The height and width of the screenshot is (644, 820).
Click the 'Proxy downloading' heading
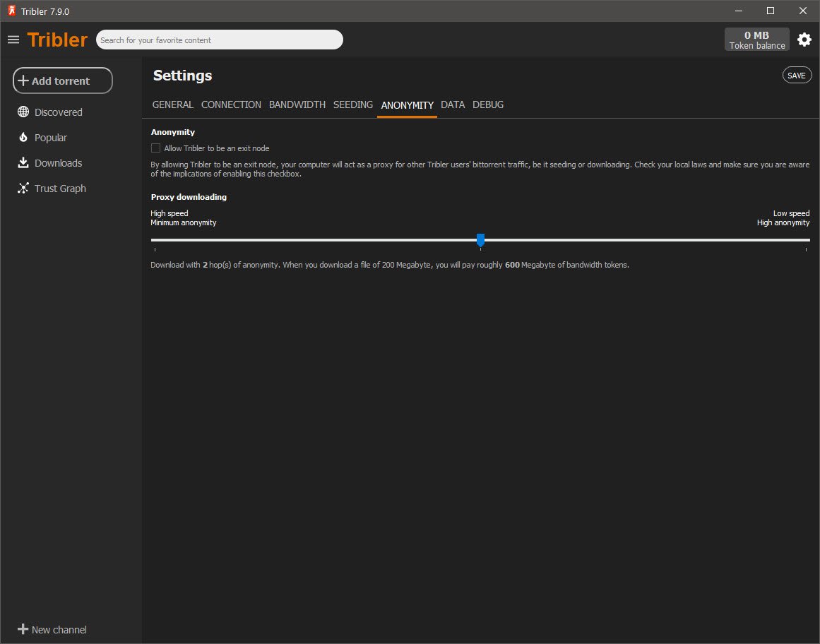tap(189, 197)
